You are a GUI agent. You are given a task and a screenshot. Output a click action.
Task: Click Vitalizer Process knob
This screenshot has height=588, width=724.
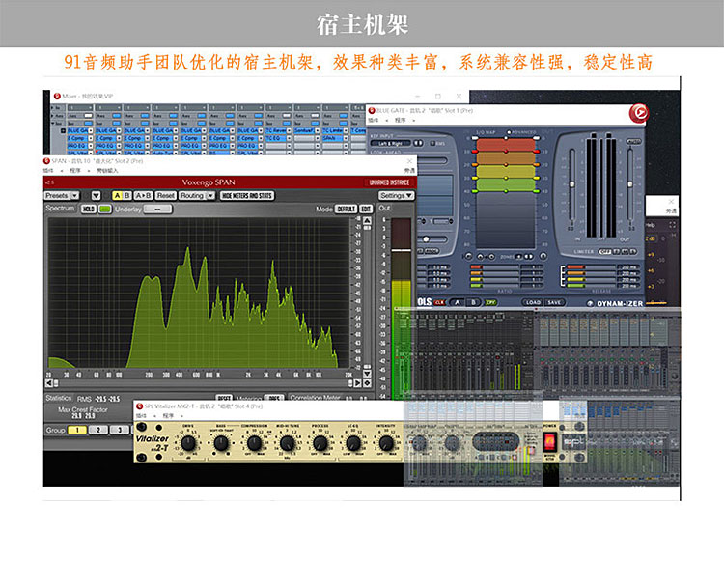point(320,443)
